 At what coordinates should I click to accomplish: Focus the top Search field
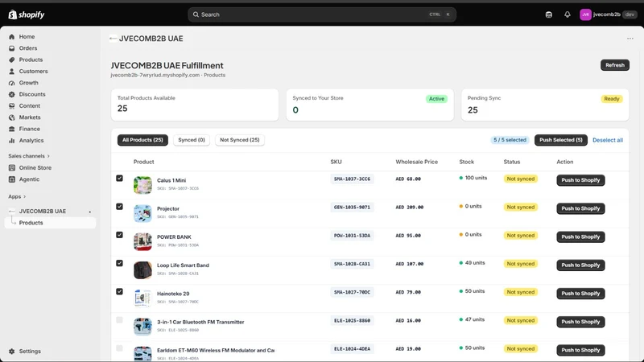tap(321, 14)
